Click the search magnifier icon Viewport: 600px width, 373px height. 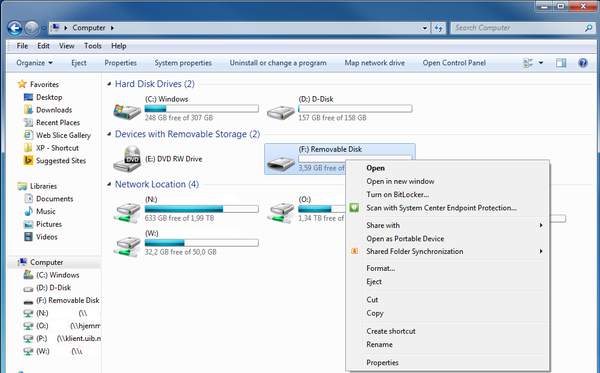(589, 28)
